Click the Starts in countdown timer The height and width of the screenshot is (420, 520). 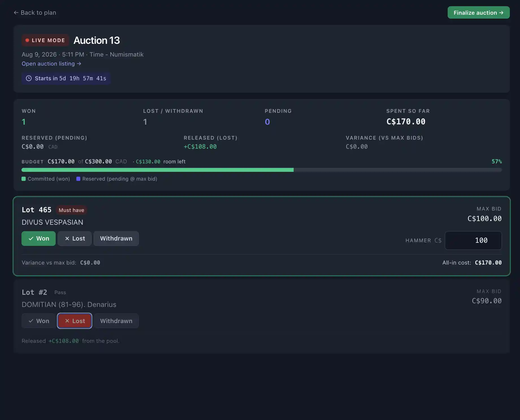pyautogui.click(x=66, y=78)
